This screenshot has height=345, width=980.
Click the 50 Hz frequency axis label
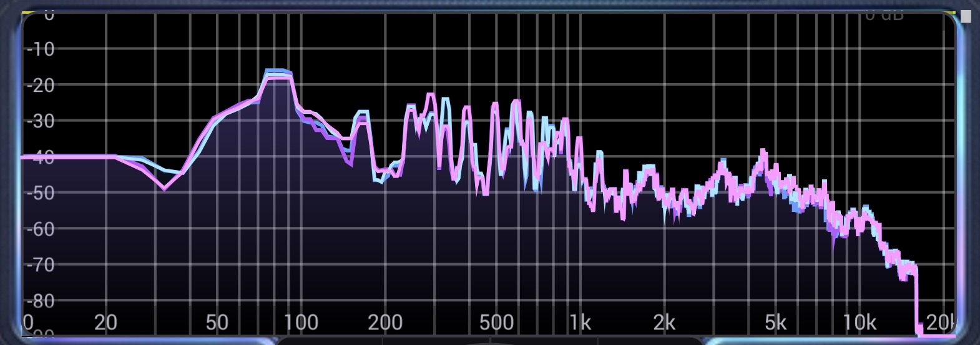coord(217,322)
